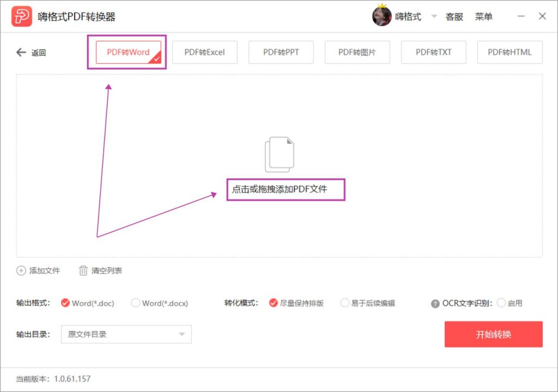Viewport: 558px width, 392px height.
Task: Go back using the 返回 arrow icon
Action: click(21, 52)
